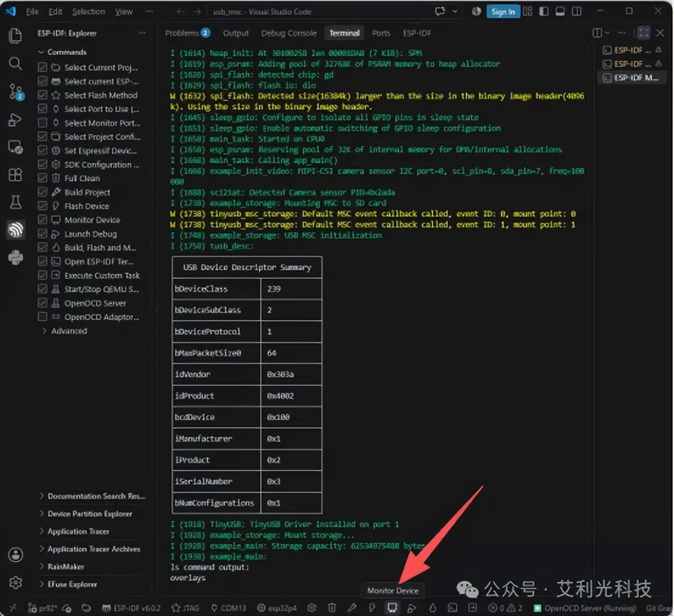Screen dimensions: 674x616
Task: Open the Manage gear in the activity bar
Action: click(x=15, y=583)
